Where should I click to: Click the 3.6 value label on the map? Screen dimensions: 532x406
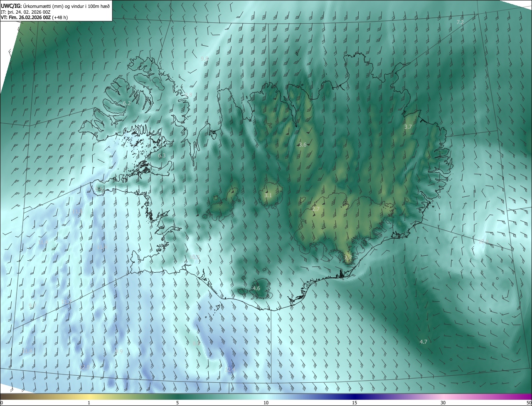303,144
